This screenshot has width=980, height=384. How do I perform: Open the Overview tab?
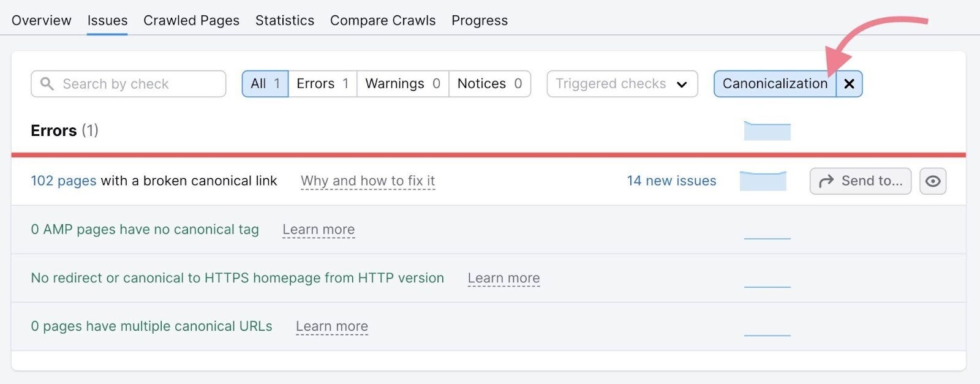pyautogui.click(x=42, y=21)
